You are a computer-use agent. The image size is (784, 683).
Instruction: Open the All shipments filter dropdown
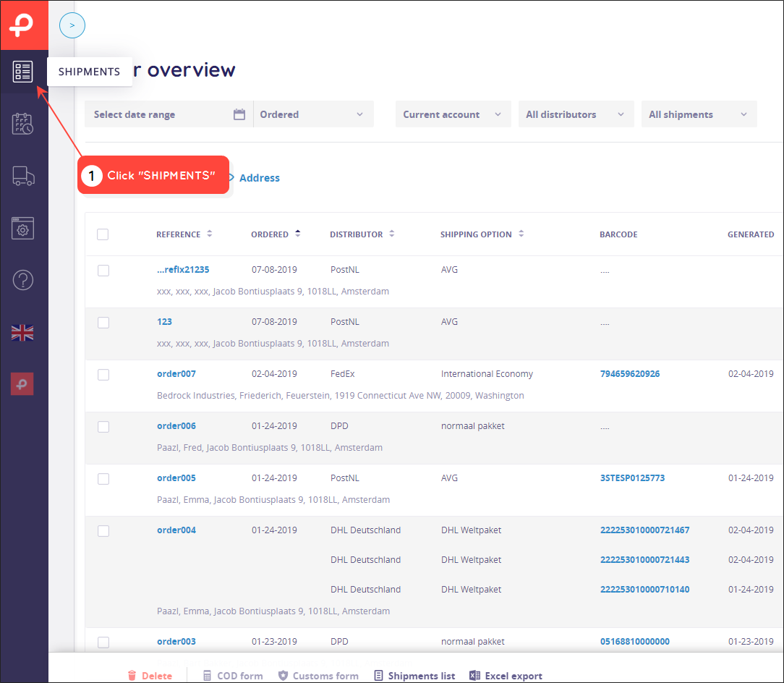pos(699,114)
